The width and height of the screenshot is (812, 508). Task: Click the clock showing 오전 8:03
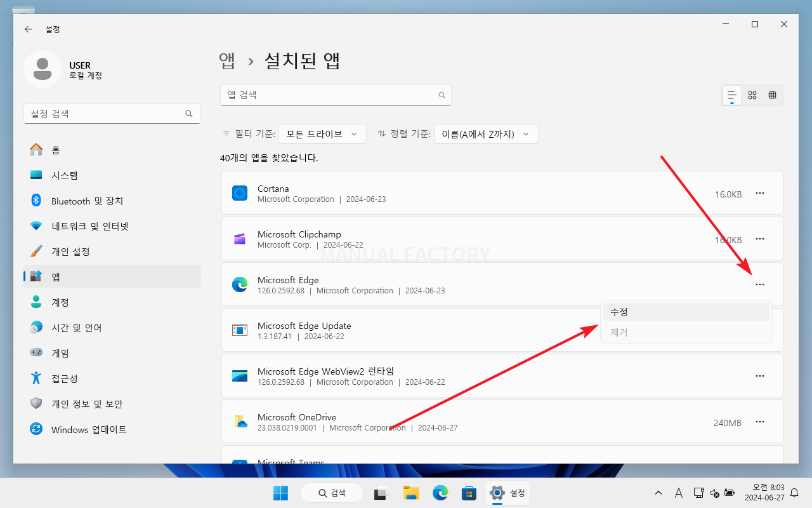tap(764, 493)
